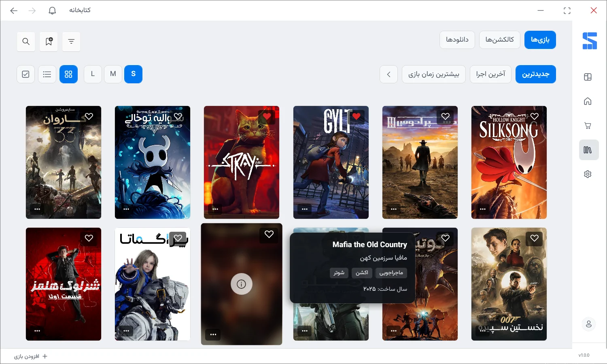Click the ماجراجویی genre tag
The height and width of the screenshot is (364, 607).
[x=391, y=273]
